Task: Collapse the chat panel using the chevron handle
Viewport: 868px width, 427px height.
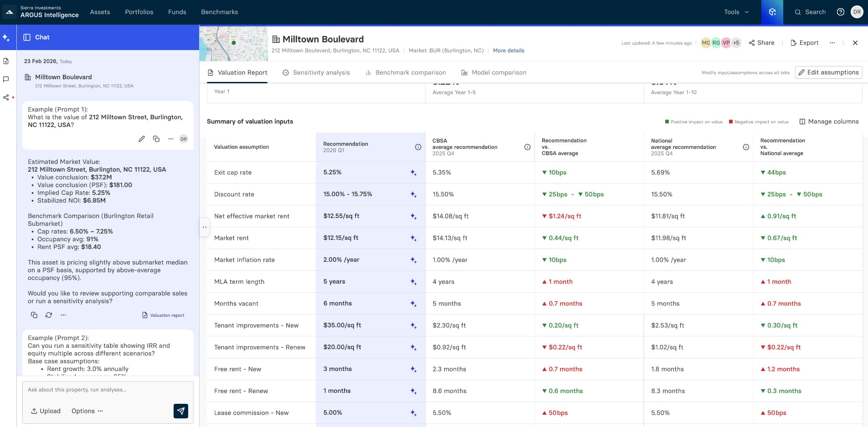Action: (204, 227)
